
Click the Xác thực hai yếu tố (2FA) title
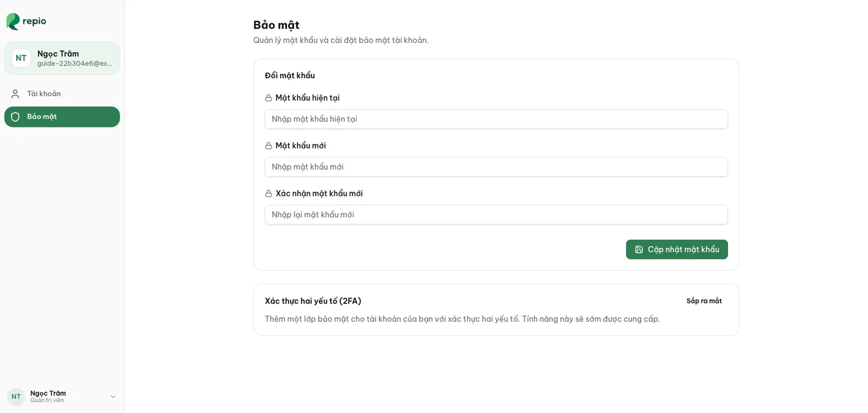tap(313, 301)
